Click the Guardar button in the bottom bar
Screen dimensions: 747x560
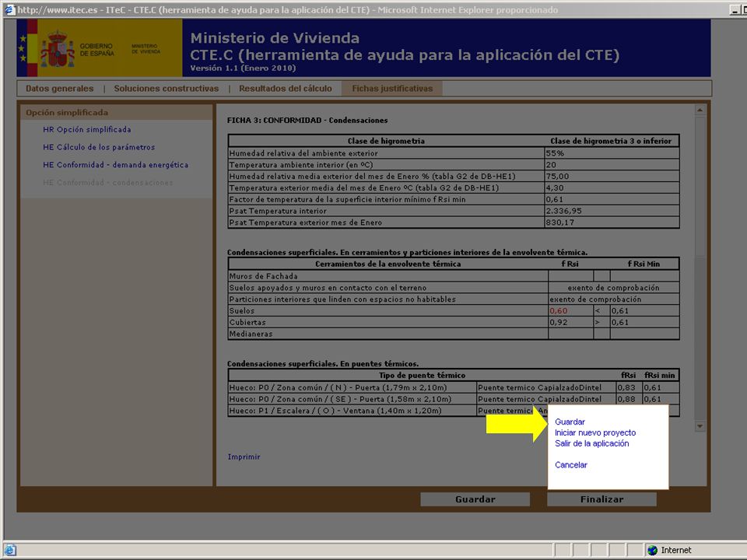tap(475, 499)
